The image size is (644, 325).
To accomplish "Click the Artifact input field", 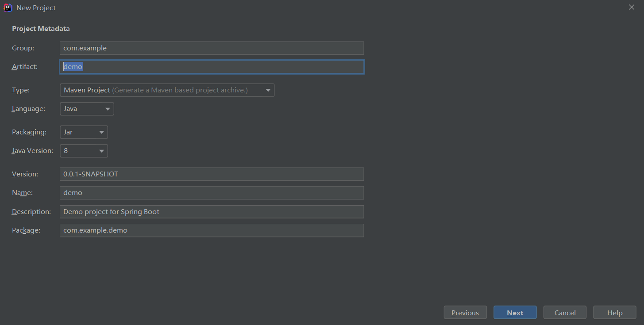I will coord(212,67).
